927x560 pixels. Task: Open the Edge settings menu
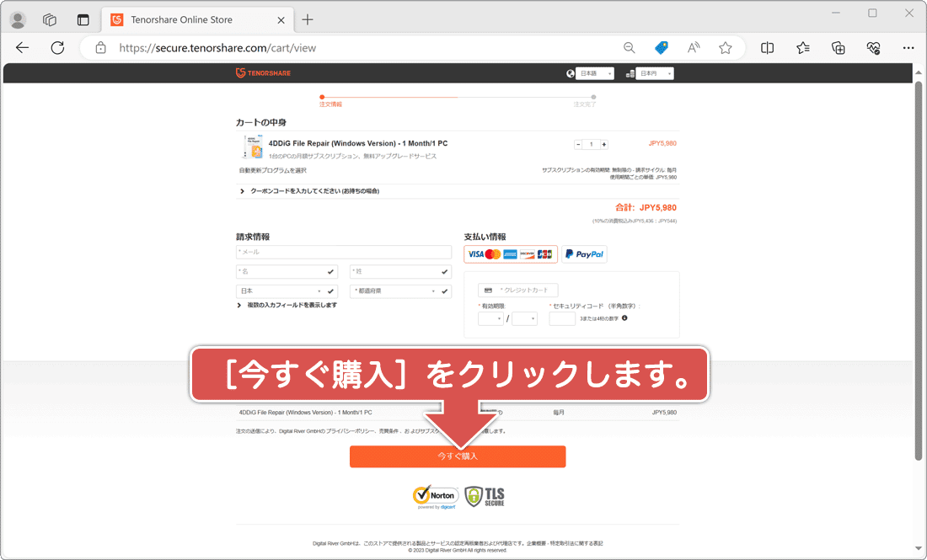(908, 48)
